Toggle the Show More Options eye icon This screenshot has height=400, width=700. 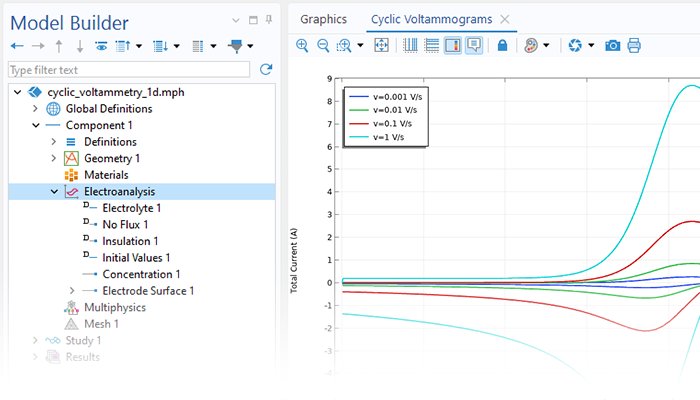[101, 46]
